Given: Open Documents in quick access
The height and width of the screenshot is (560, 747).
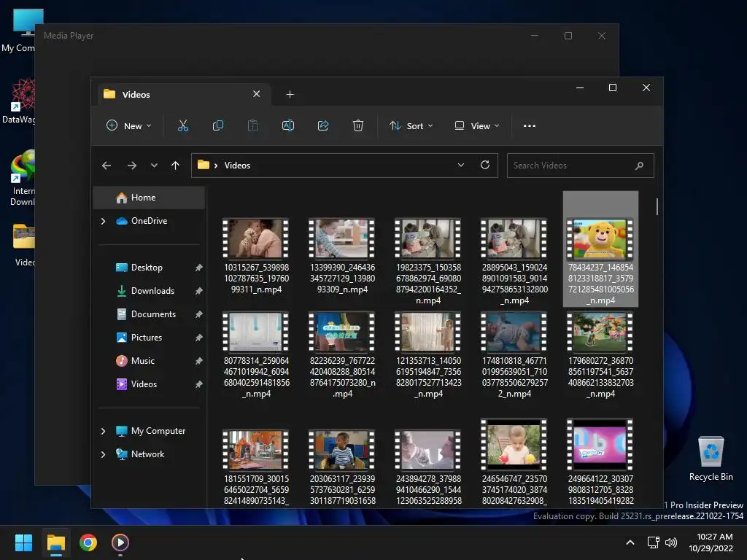Looking at the screenshot, I should (x=149, y=314).
